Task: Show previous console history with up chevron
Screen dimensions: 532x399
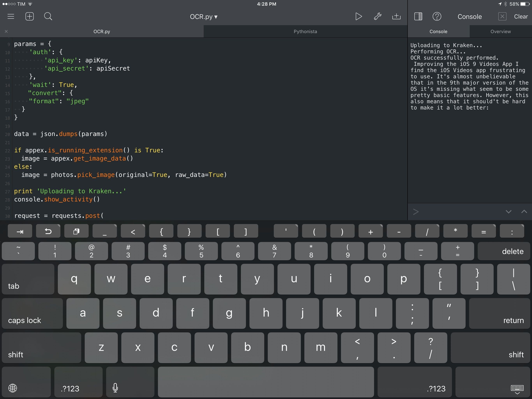Action: tap(524, 212)
